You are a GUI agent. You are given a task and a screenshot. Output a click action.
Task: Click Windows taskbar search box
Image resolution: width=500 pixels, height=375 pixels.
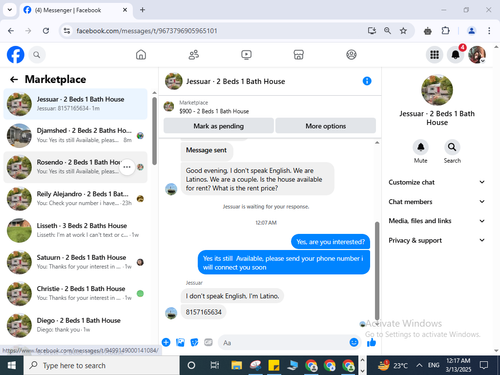pos(102,366)
